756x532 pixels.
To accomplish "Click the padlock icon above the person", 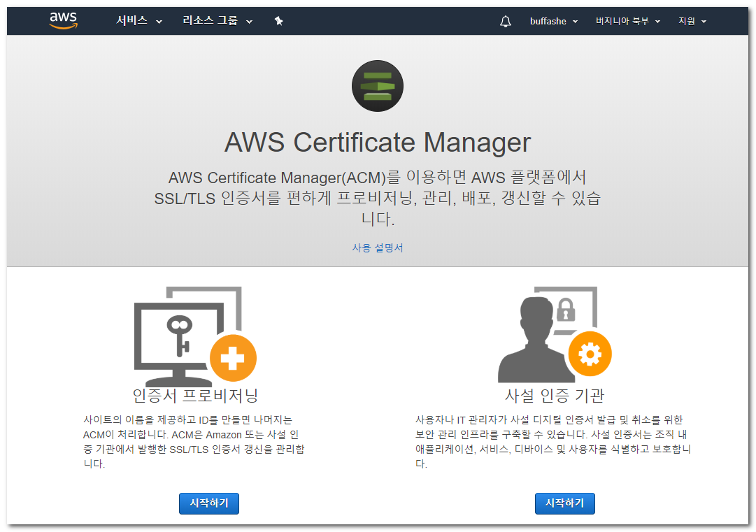I will tap(566, 310).
